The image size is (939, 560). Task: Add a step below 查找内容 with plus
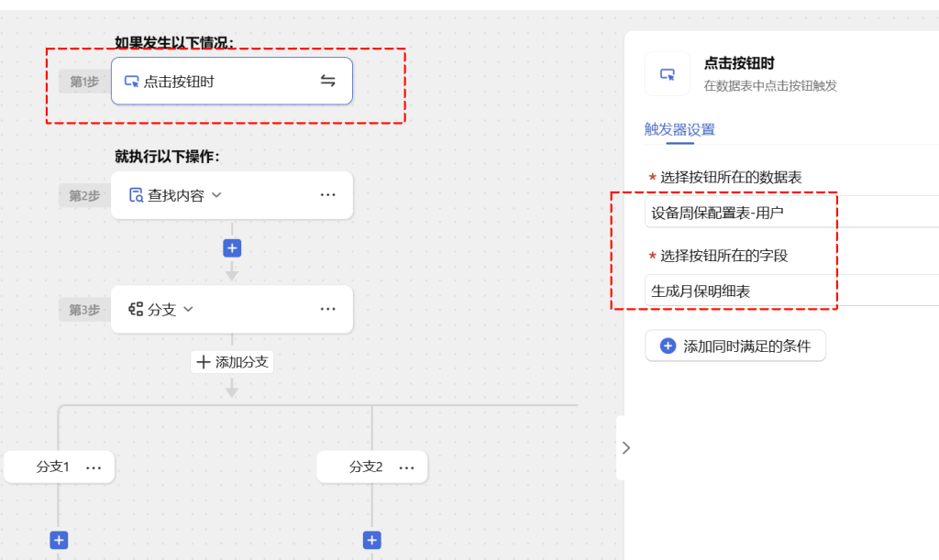[232, 248]
